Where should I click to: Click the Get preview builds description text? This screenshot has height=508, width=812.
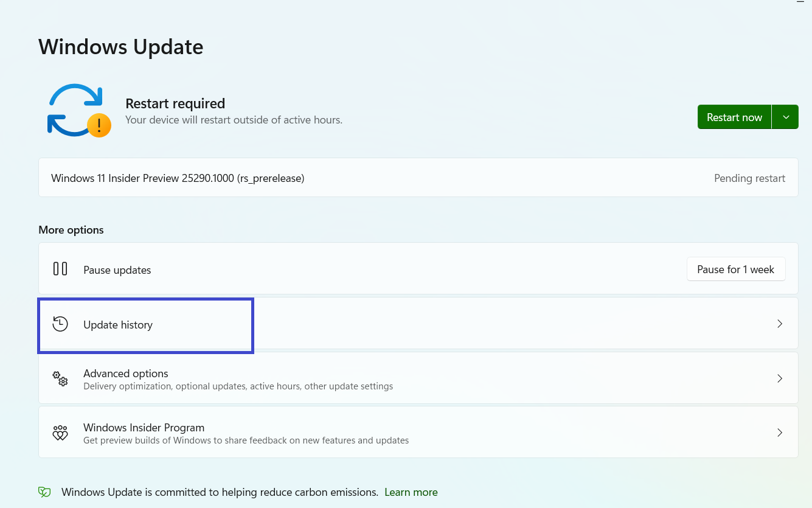pyautogui.click(x=246, y=440)
